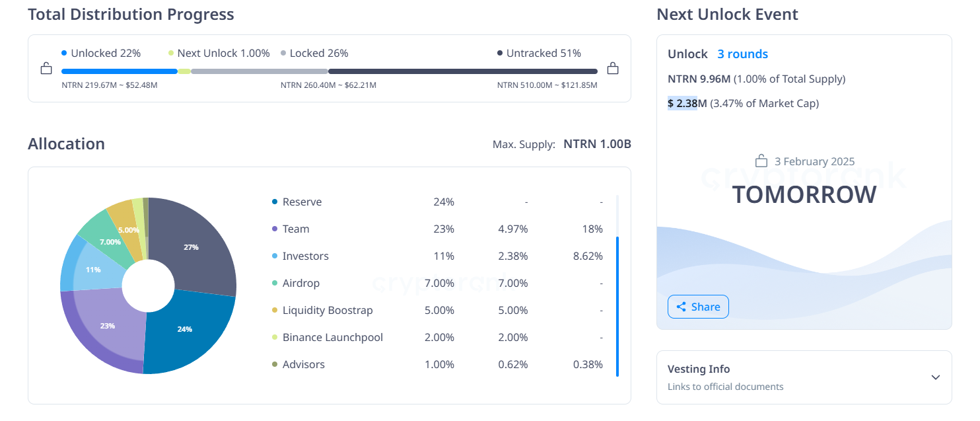Click the blue Reserve legend dot

(275, 202)
